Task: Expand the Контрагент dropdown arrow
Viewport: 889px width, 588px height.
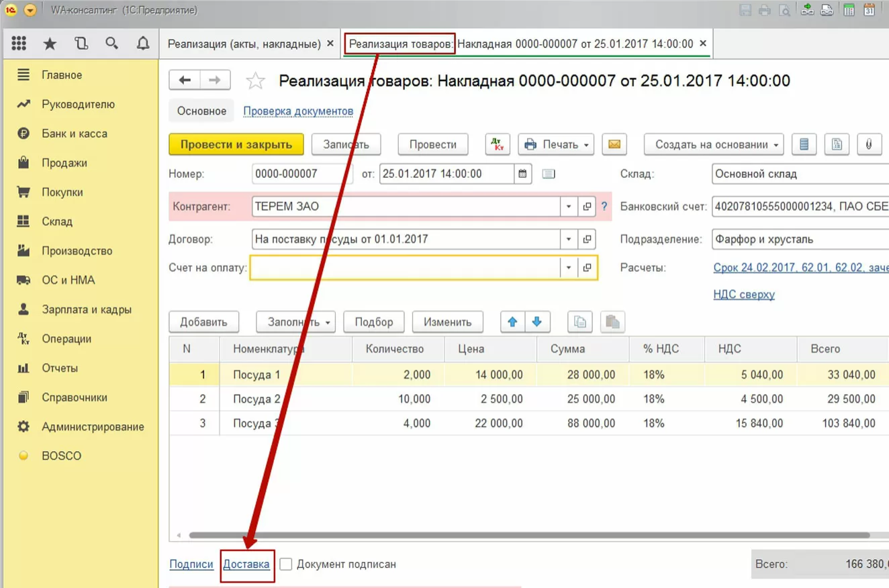Action: (x=569, y=206)
